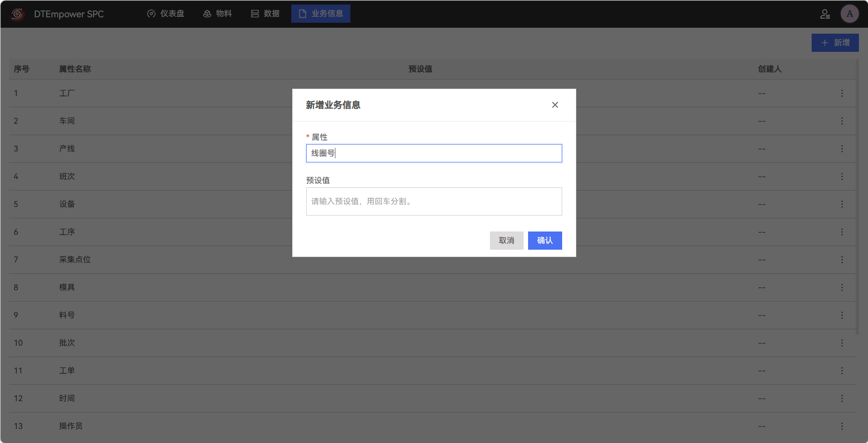
Task: Open the three-dot menu for 操作员 row
Action: (x=842, y=426)
